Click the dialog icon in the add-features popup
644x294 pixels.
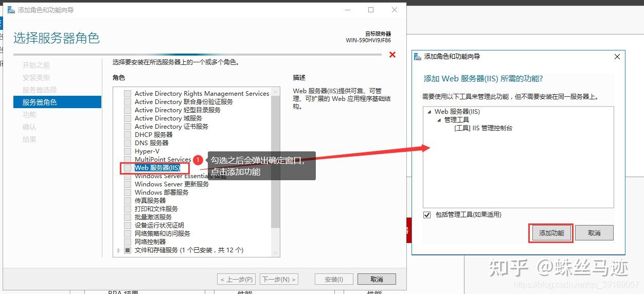click(418, 57)
